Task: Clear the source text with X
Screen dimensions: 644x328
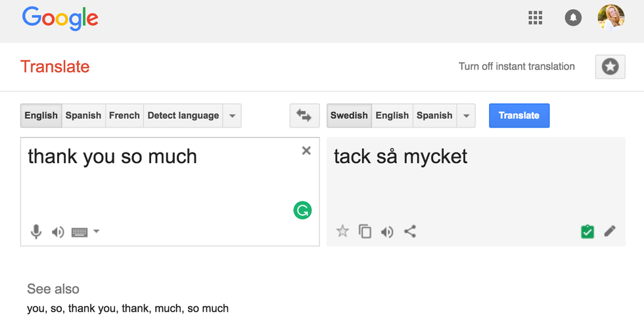Action: (306, 151)
